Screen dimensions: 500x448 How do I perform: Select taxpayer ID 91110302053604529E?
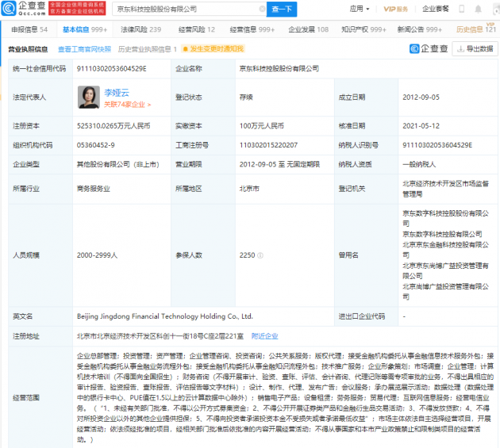(x=437, y=145)
